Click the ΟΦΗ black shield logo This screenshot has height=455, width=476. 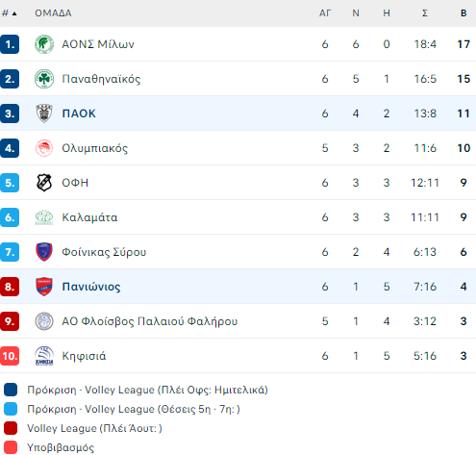44,183
